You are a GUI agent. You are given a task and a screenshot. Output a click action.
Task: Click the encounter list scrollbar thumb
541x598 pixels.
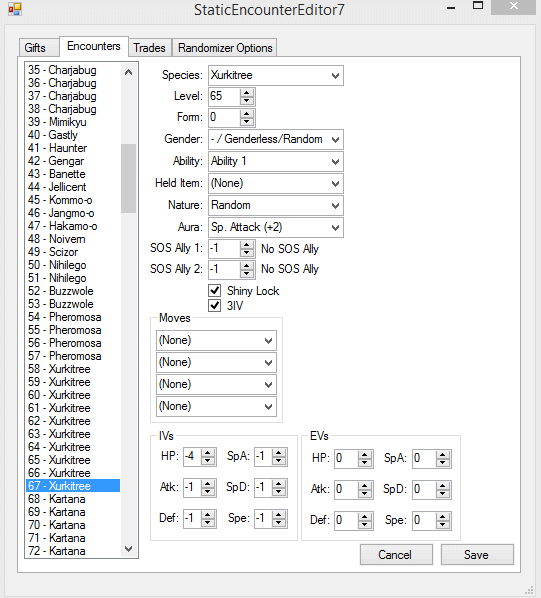128,178
